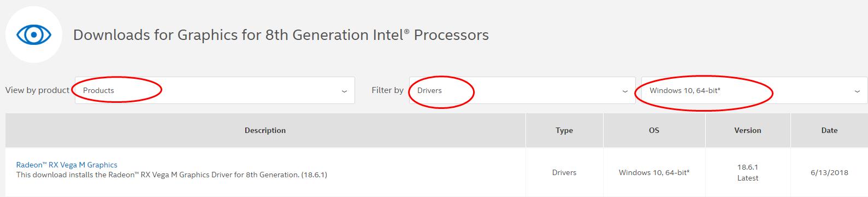Click the View by product label
The height and width of the screenshot is (197, 868).
coord(37,90)
